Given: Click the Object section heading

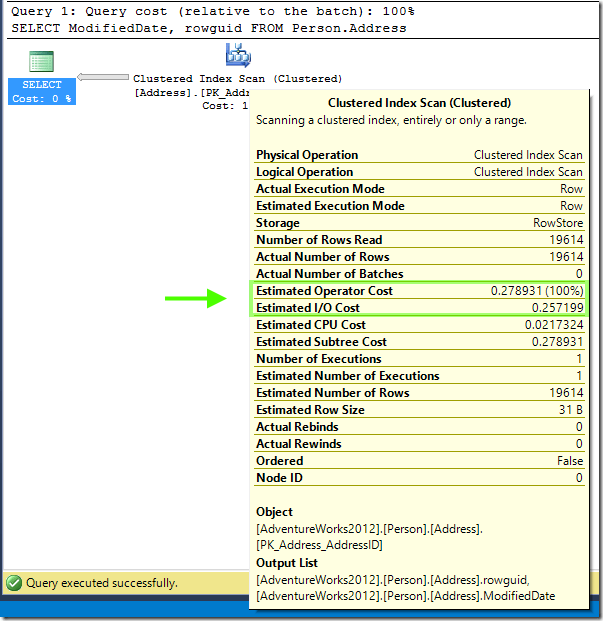Looking at the screenshot, I should [274, 512].
